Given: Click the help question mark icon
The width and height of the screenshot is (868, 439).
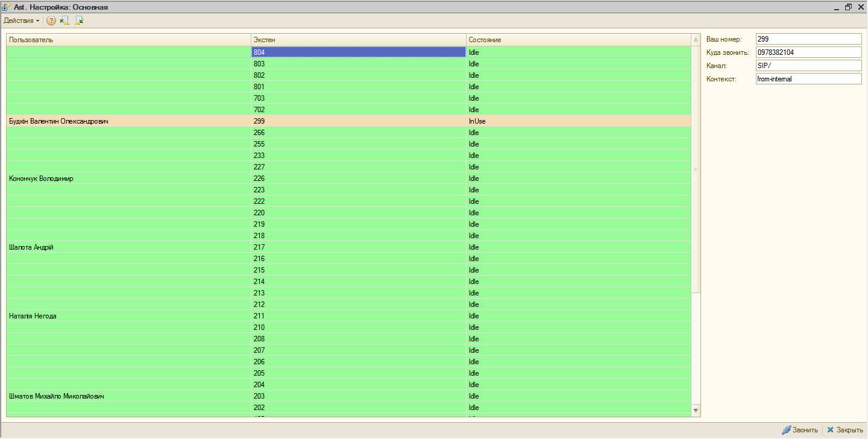Looking at the screenshot, I should tap(51, 21).
